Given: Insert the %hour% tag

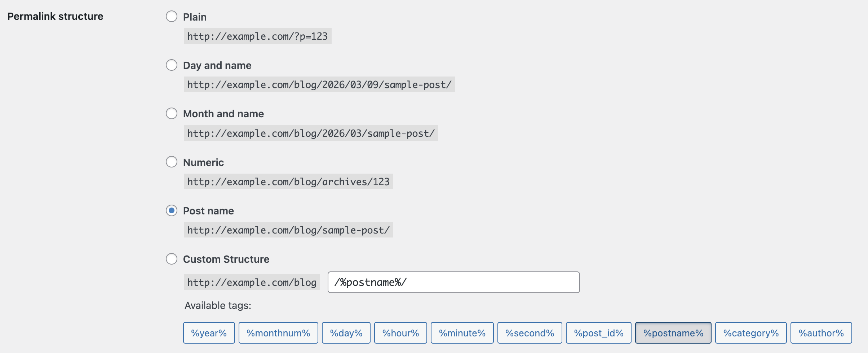Looking at the screenshot, I should click(x=400, y=332).
